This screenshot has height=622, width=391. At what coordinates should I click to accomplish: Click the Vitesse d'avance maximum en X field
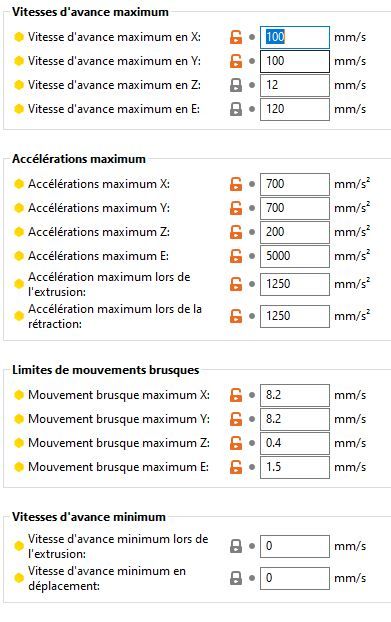pyautogui.click(x=295, y=37)
